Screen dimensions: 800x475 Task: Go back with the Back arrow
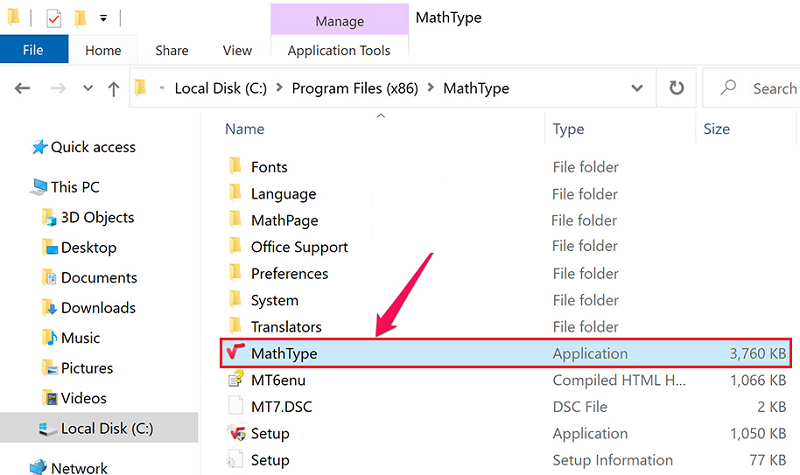pyautogui.click(x=22, y=89)
